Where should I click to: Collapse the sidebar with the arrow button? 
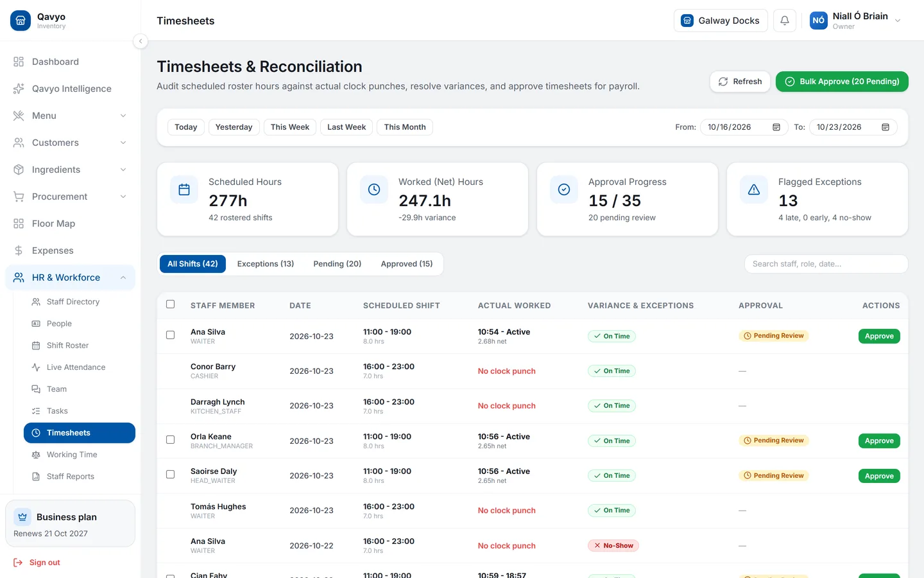[x=141, y=41]
